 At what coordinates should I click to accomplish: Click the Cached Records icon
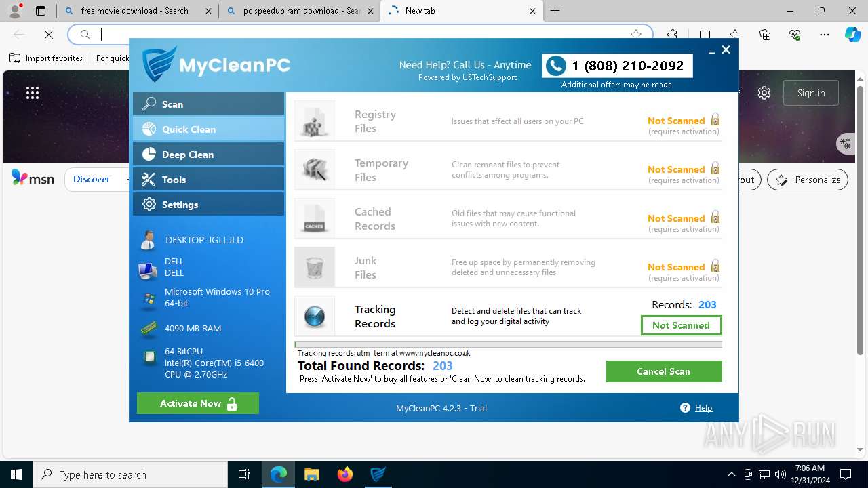[315, 219]
